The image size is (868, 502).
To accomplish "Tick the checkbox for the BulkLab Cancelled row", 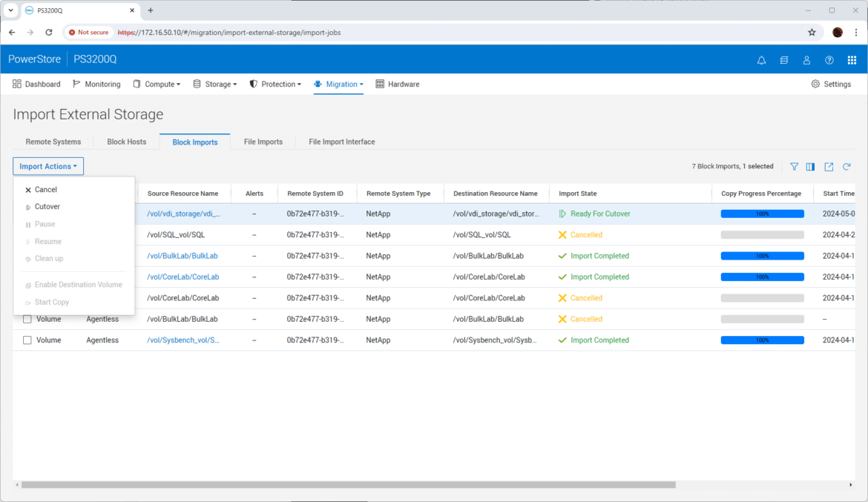I will pyautogui.click(x=27, y=320).
